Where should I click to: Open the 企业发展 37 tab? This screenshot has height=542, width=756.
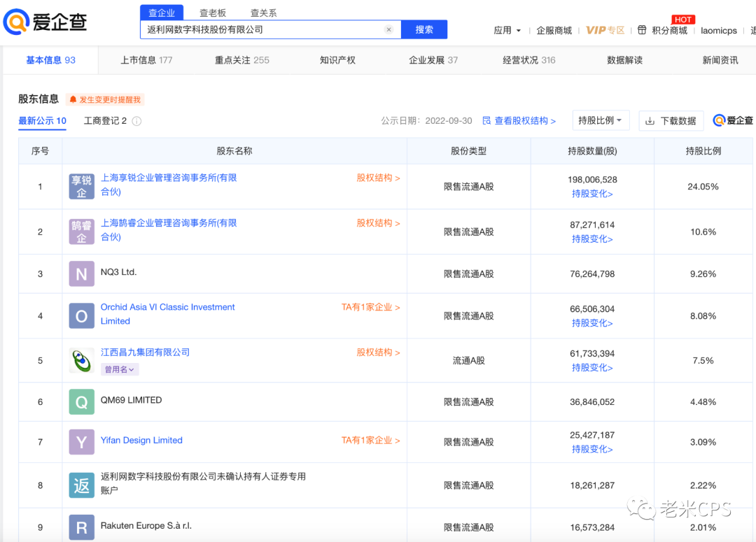pyautogui.click(x=433, y=60)
